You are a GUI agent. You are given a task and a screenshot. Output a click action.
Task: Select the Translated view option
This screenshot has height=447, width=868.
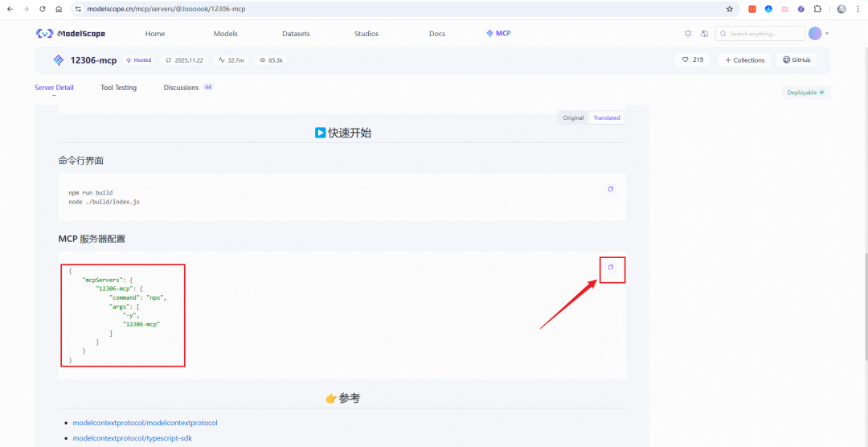607,117
